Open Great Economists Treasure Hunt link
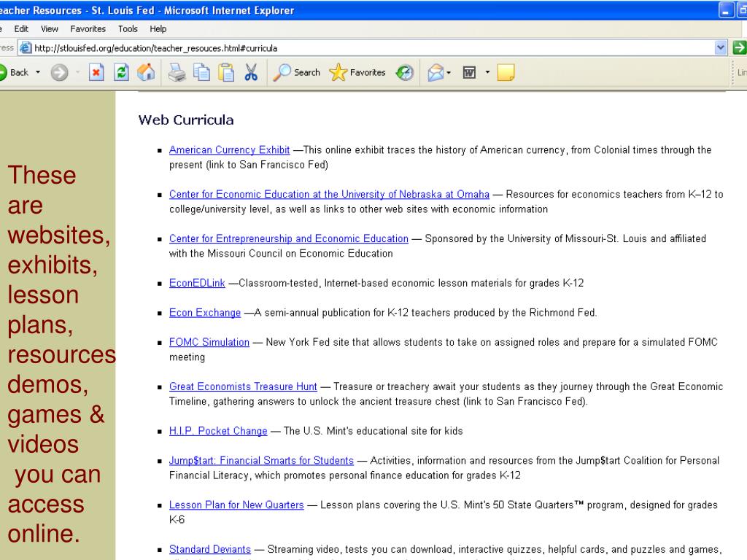 243,386
